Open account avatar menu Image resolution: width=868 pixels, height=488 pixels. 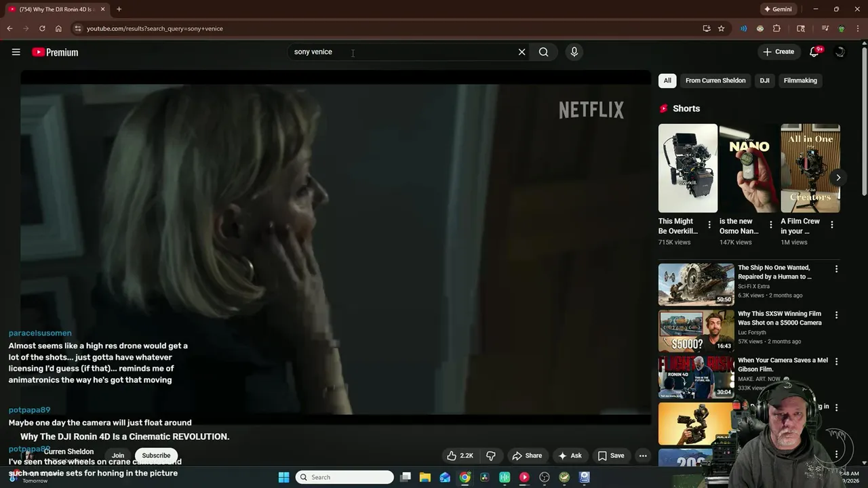click(x=840, y=52)
